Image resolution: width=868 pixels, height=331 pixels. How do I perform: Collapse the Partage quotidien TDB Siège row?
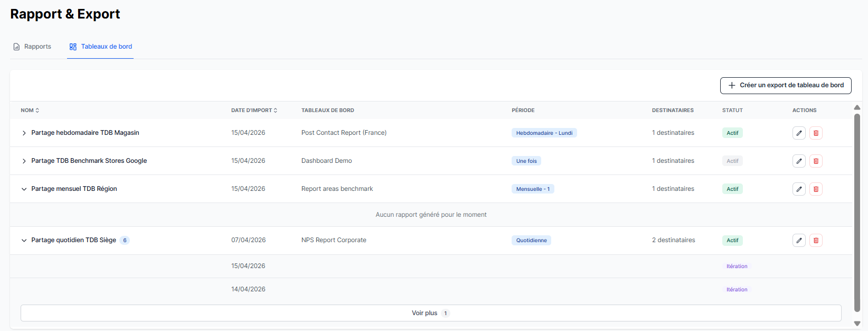pos(24,241)
